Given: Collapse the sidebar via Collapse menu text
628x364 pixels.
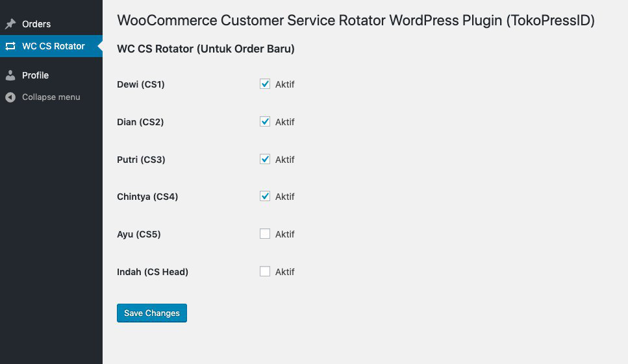Looking at the screenshot, I should tap(51, 97).
